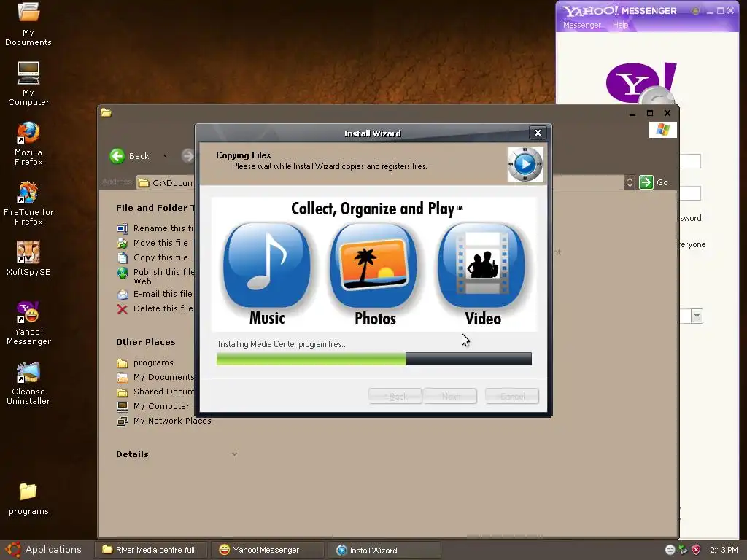Click the Forward arrow in Explorer window

(188, 156)
